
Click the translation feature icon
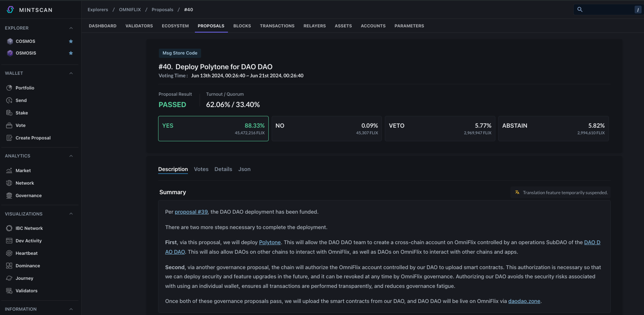[517, 192]
